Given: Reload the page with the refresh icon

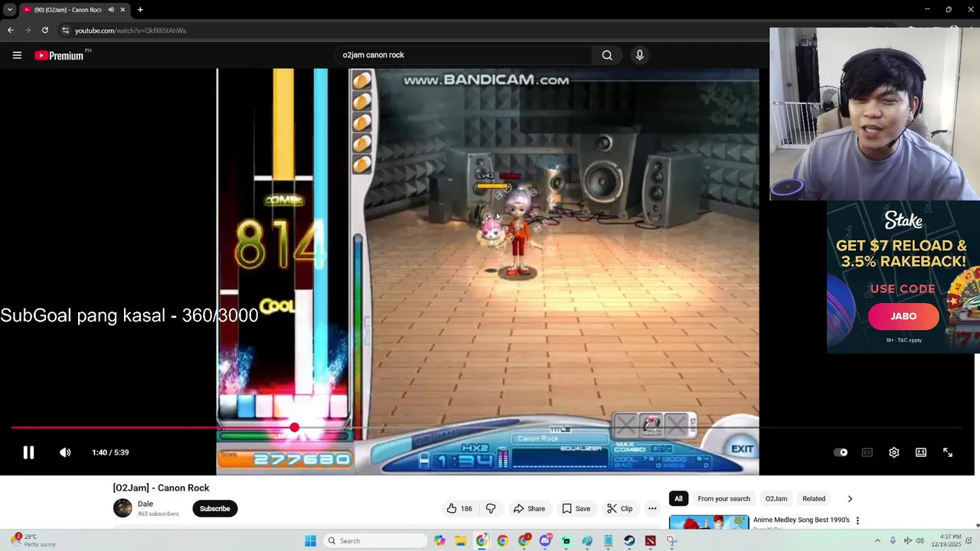Looking at the screenshot, I should (x=45, y=31).
